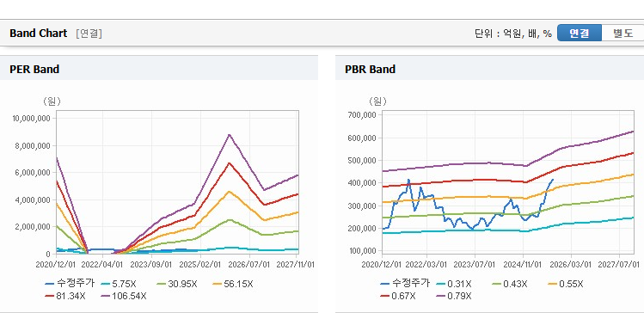This screenshot has width=644, height=313.
Task: Toggle the 0.31X legend series
Action: [x=453, y=284]
